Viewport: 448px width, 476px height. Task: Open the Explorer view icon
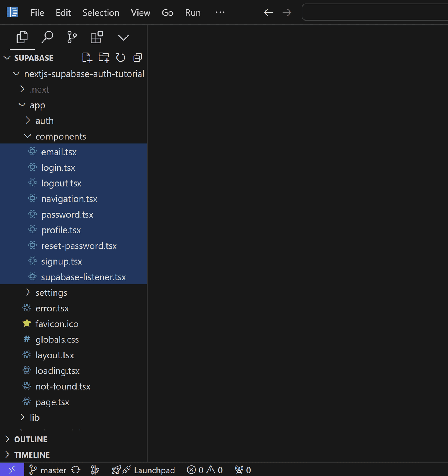(x=22, y=37)
